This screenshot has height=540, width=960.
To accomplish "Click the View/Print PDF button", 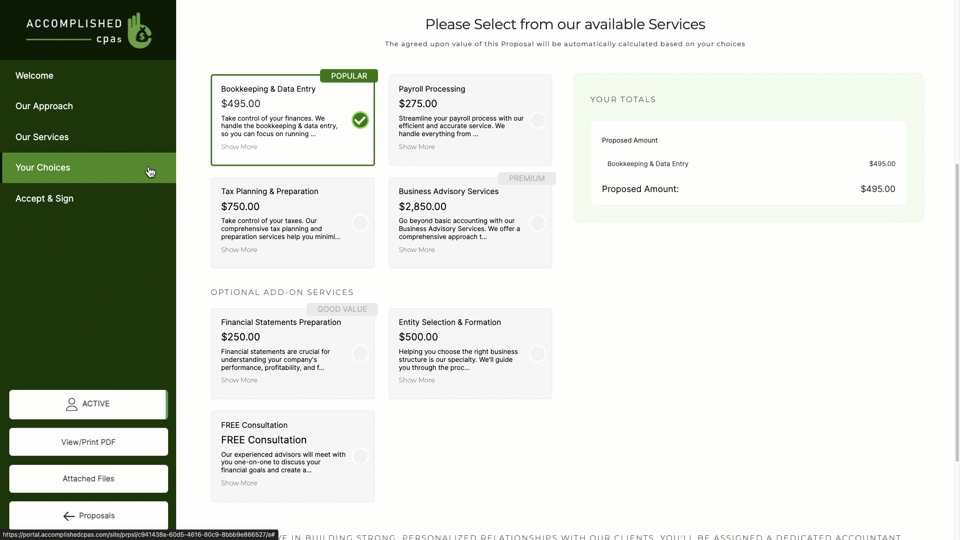I will pos(88,442).
